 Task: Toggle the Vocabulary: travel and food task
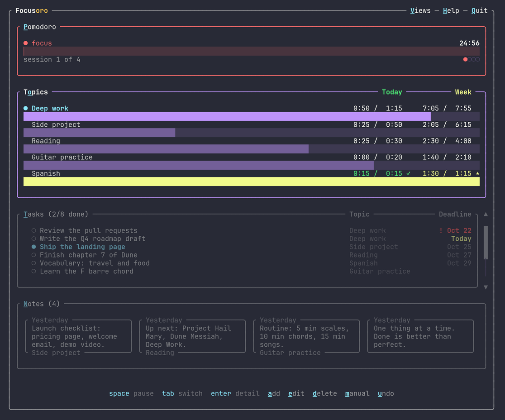[34, 263]
